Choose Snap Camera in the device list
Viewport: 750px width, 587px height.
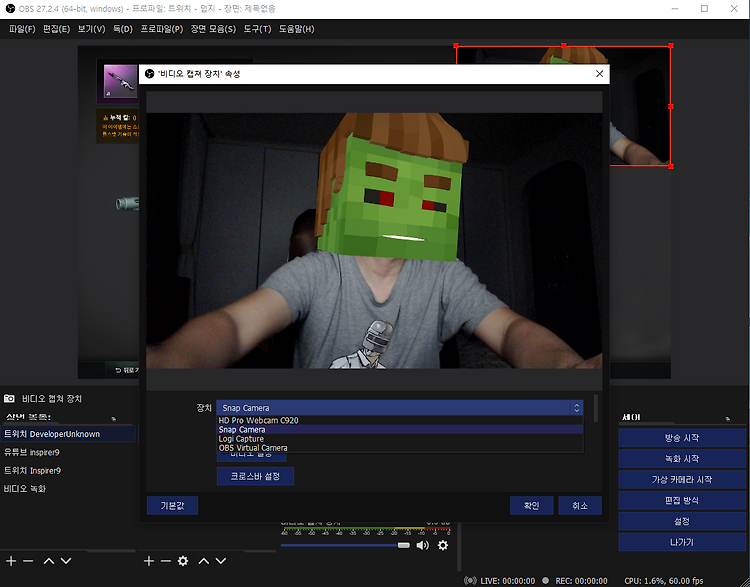400,430
